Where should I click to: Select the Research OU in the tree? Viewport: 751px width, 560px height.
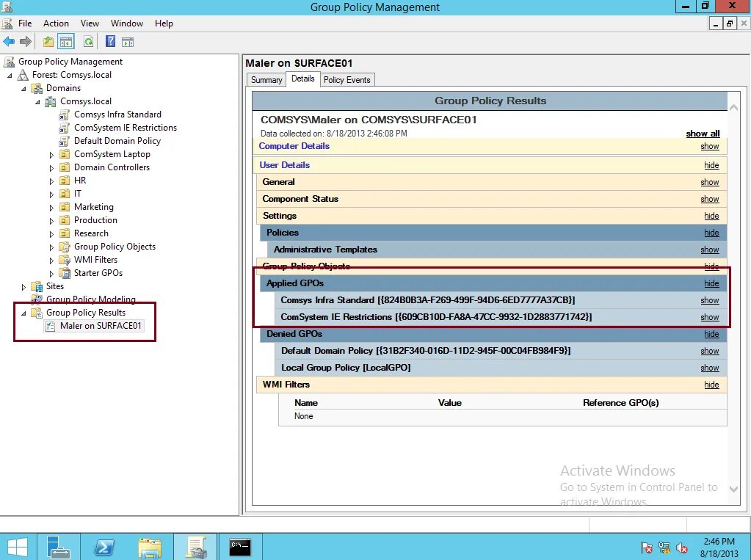pyautogui.click(x=91, y=233)
